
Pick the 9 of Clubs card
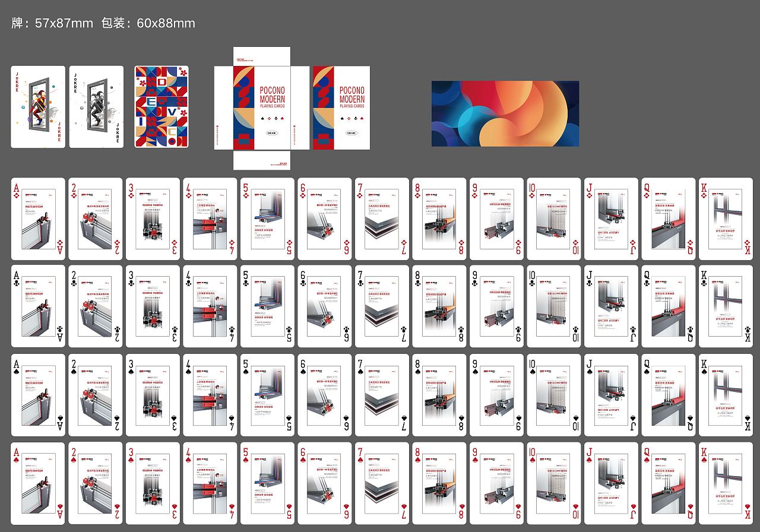click(x=496, y=306)
